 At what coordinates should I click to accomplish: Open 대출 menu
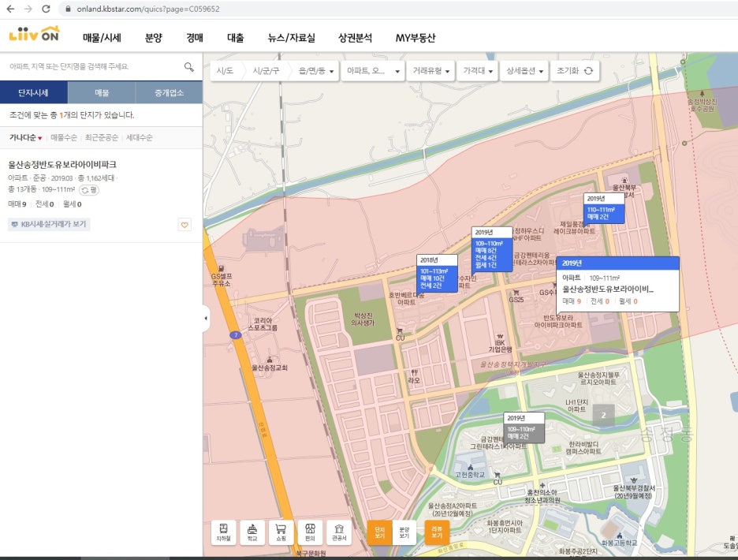point(235,38)
